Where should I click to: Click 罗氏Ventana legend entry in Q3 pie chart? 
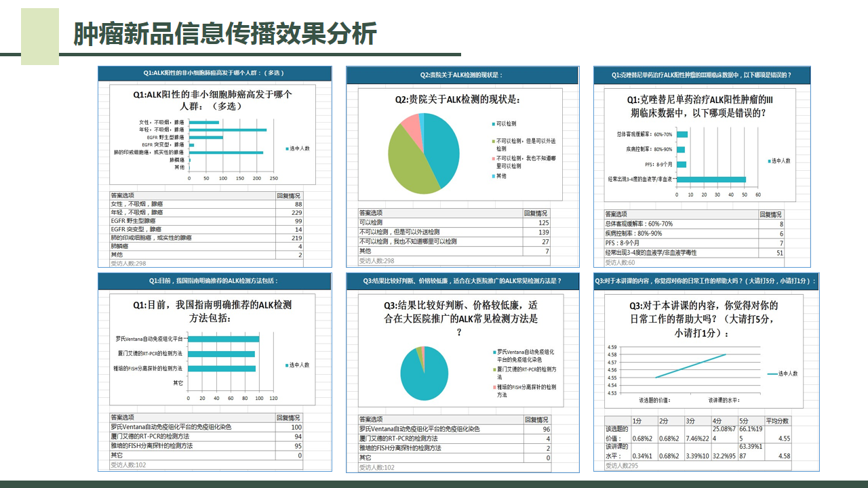point(526,355)
